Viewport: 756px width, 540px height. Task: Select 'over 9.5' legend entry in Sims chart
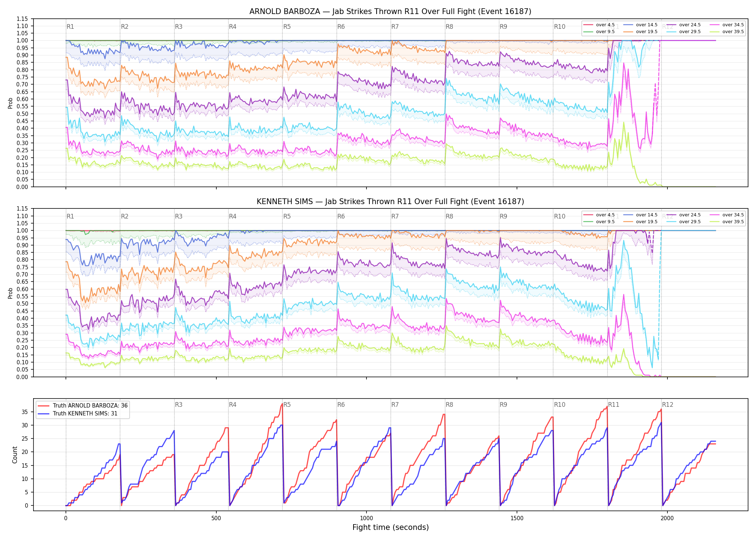pyautogui.click(x=599, y=222)
